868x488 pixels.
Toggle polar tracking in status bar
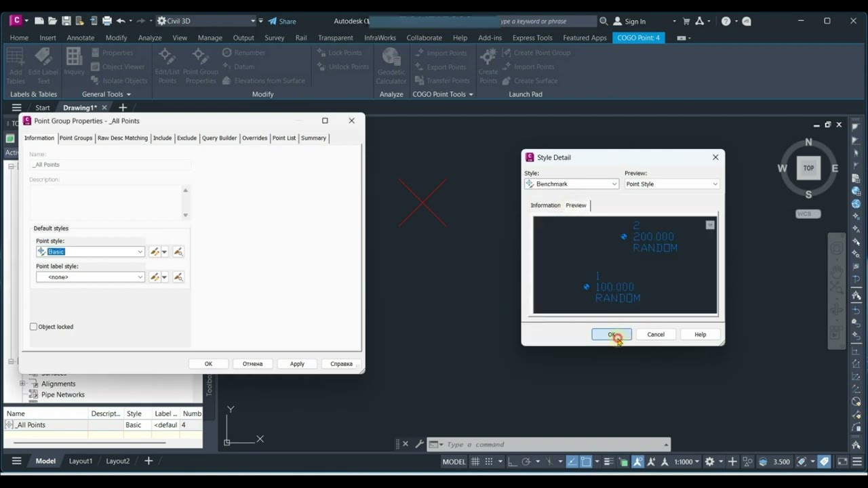526,462
